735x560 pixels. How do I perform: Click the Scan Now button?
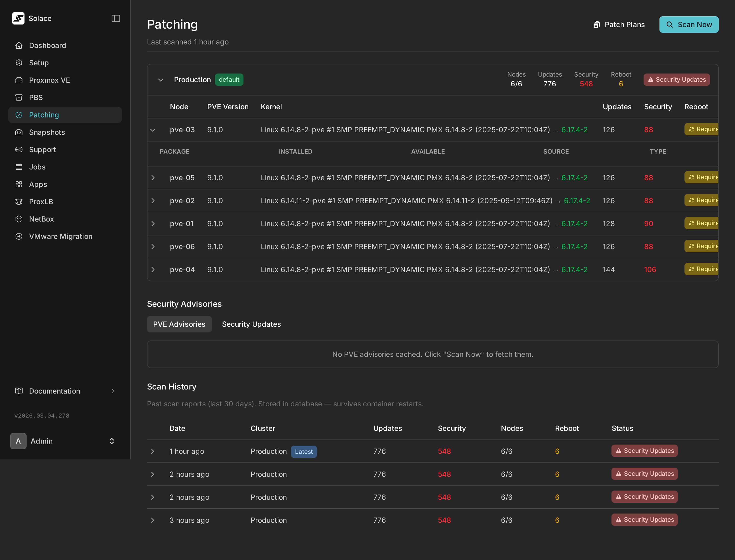(689, 24)
